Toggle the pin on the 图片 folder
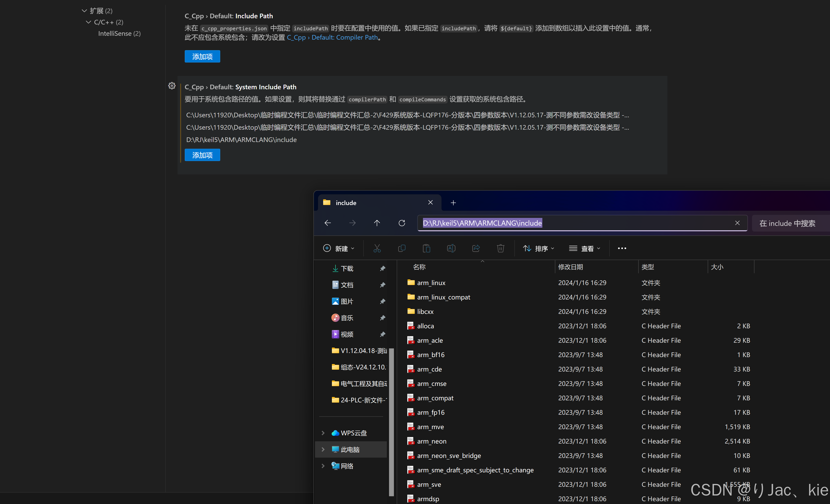 383,301
